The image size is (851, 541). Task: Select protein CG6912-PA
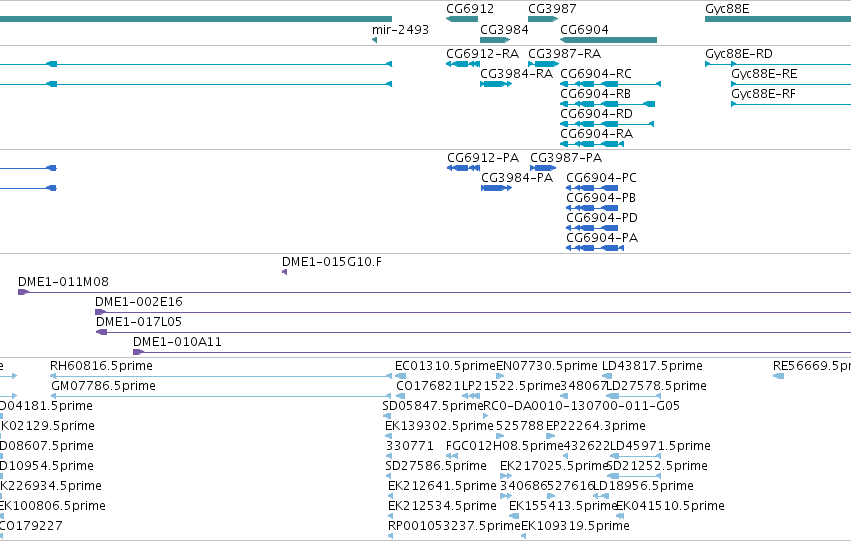pos(483,157)
